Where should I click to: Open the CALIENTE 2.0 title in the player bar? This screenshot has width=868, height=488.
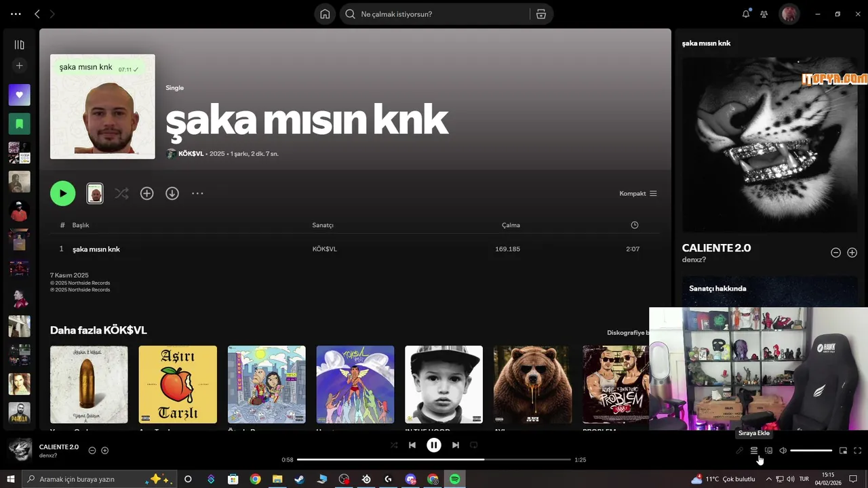[59, 447]
